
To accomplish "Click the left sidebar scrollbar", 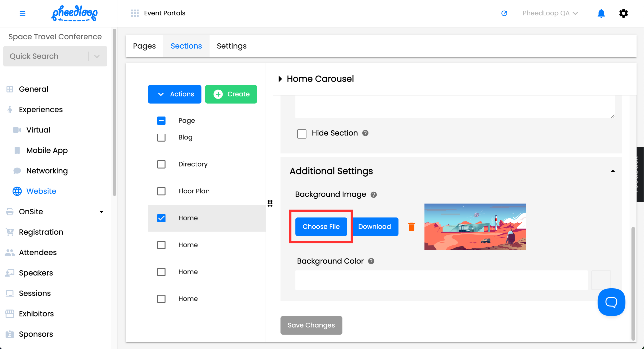I will (115, 112).
